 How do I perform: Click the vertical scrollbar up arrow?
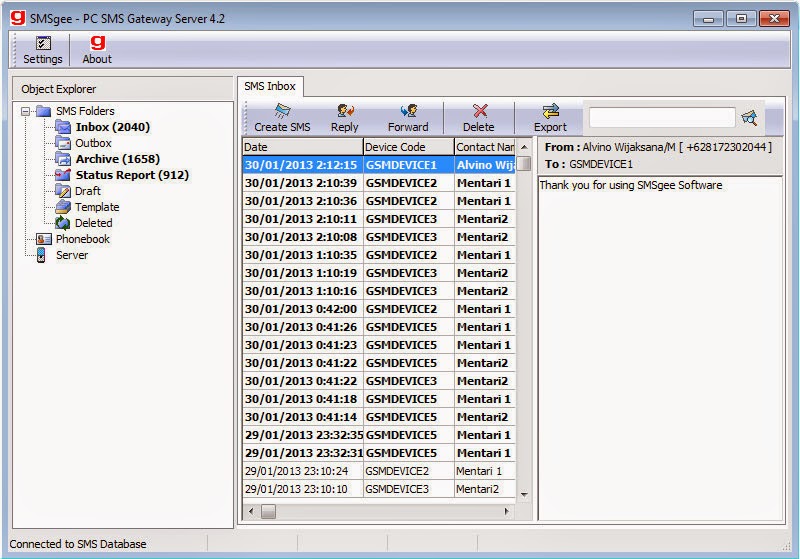pyautogui.click(x=524, y=147)
